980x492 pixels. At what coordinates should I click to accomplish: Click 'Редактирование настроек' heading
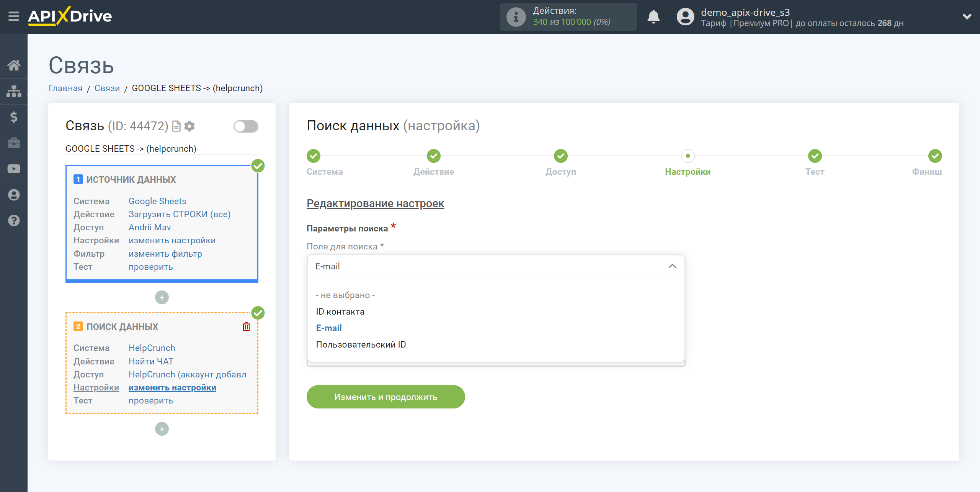[x=375, y=203]
